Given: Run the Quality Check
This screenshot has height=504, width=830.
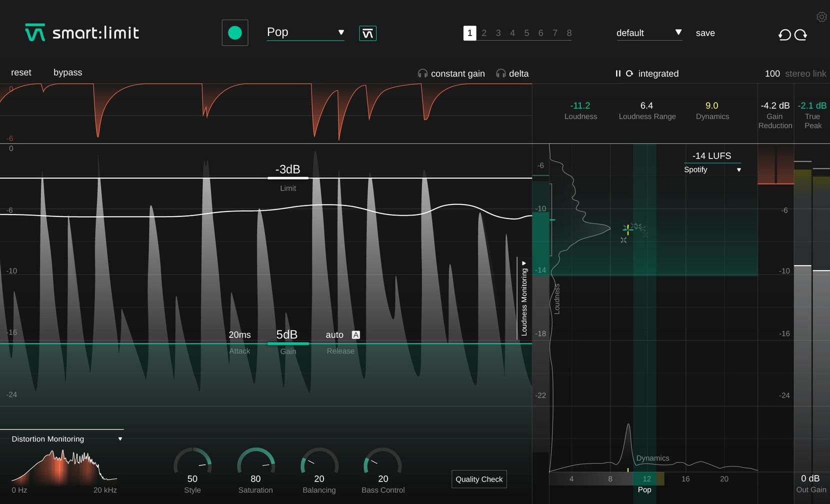Looking at the screenshot, I should [478, 479].
